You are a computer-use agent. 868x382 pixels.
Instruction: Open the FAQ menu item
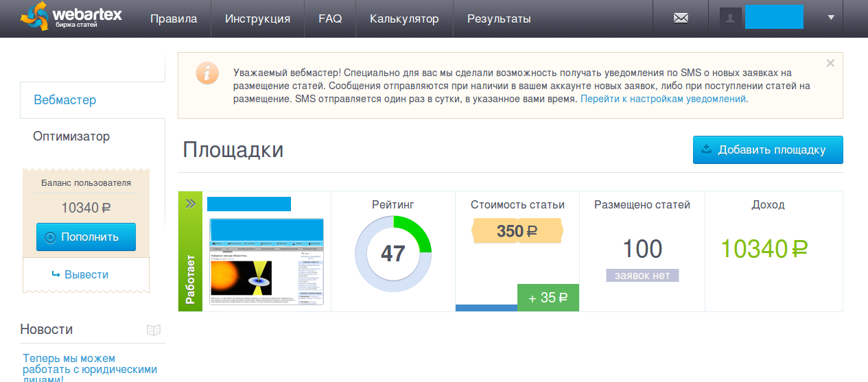tap(330, 19)
